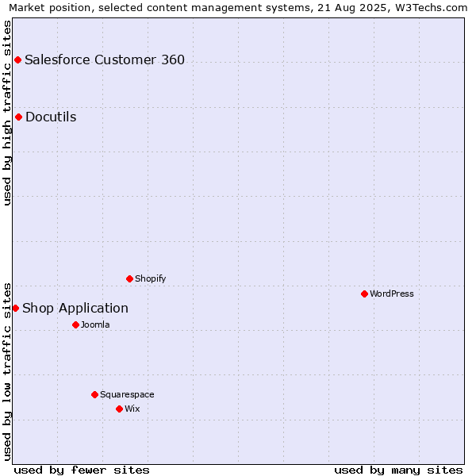Select the 'Joomla' label text
The width and height of the screenshot is (476, 476).
tap(95, 324)
